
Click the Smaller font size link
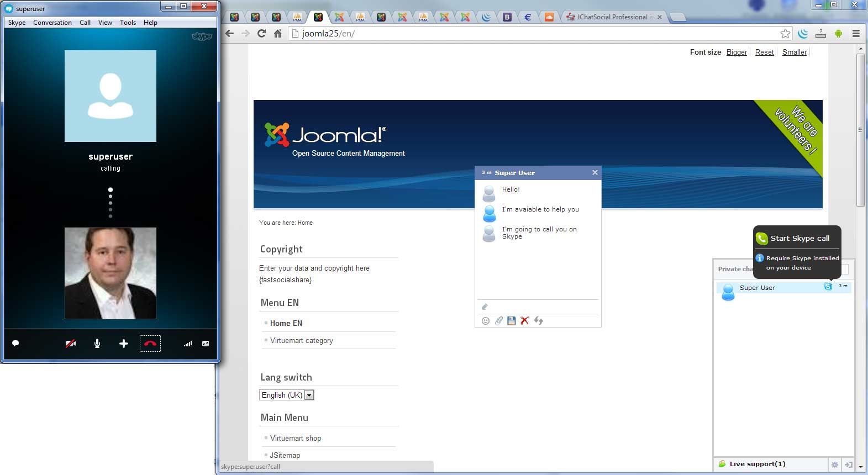(x=795, y=52)
